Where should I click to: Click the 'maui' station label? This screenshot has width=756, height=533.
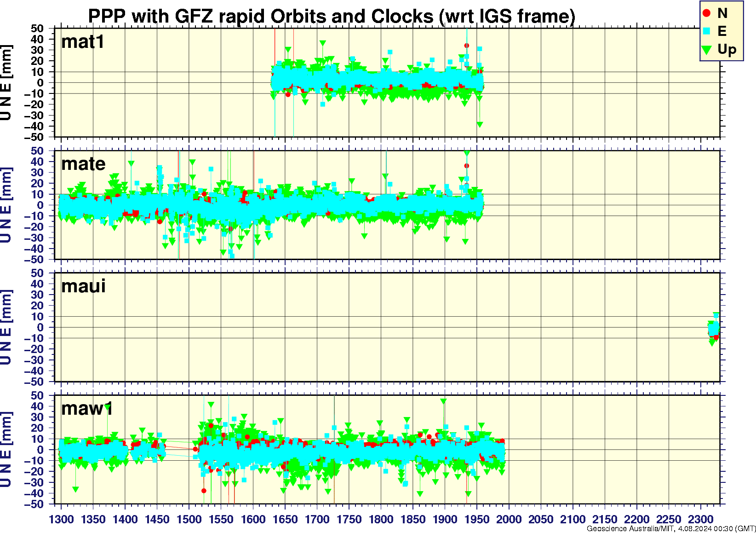tap(83, 286)
